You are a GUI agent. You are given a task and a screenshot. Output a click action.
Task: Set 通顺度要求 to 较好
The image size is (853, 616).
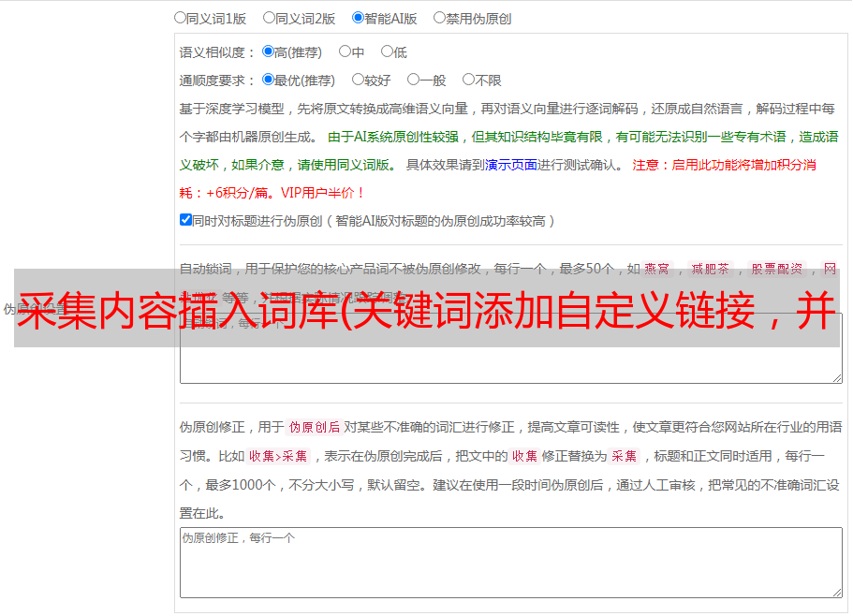tap(358, 80)
